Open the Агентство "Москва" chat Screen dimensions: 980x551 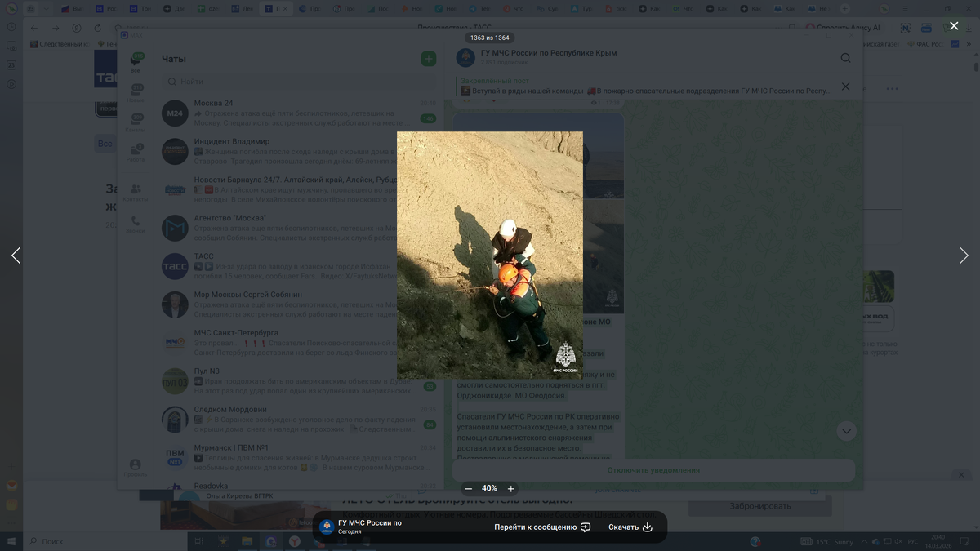pos(299,228)
